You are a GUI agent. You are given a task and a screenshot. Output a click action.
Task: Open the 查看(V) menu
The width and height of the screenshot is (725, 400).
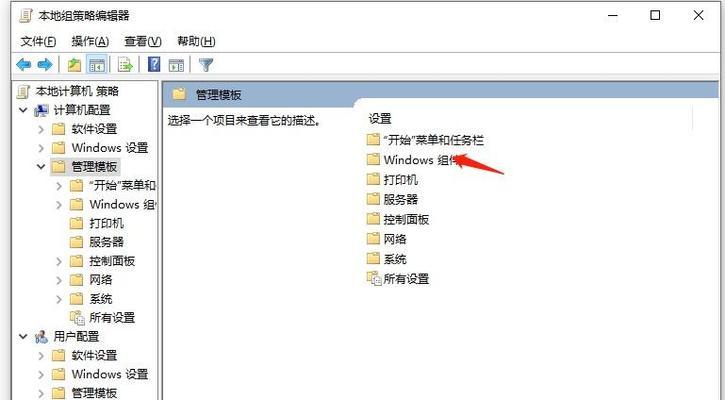pyautogui.click(x=142, y=42)
